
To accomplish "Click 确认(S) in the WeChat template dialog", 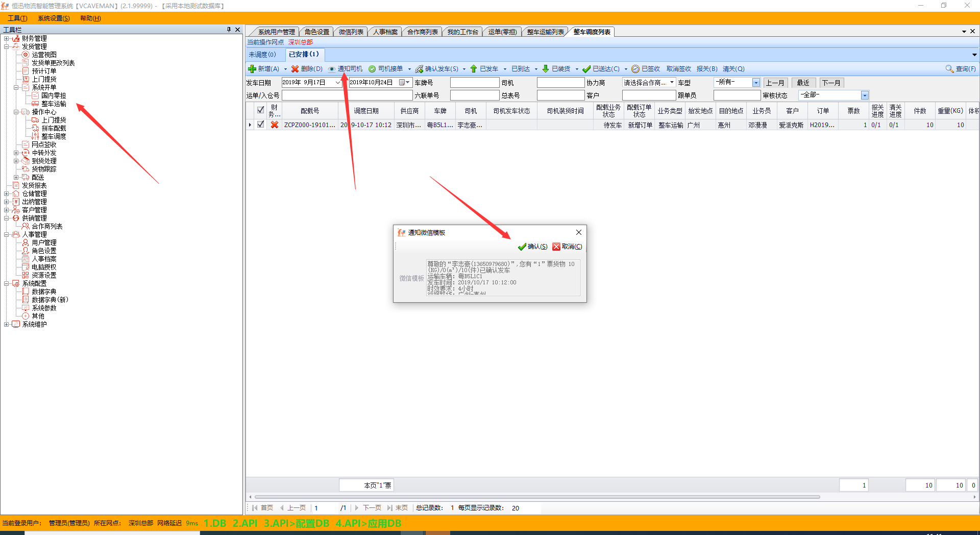I will (532, 247).
